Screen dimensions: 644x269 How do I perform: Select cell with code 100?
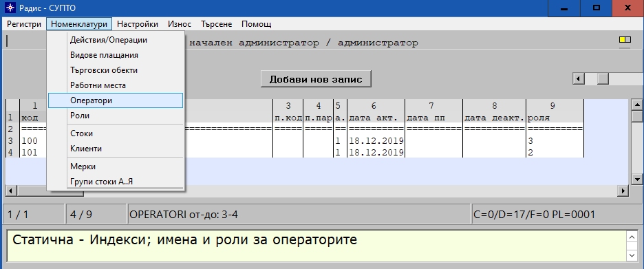tap(30, 141)
